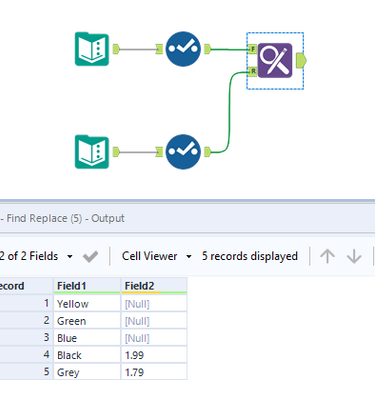The height and width of the screenshot is (400, 375).
Task: Select the 'Green' cell
Action: [87, 321]
